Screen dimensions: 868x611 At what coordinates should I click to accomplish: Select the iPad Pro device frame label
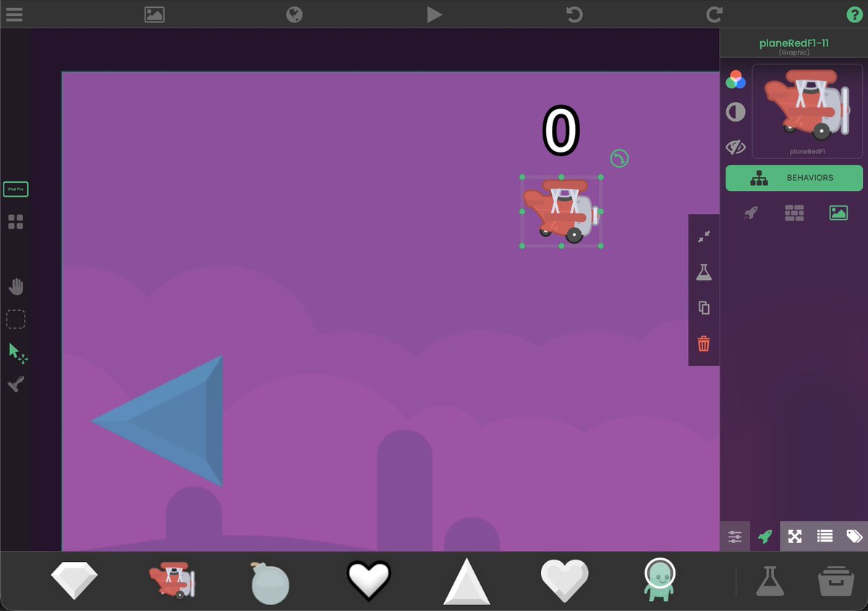point(16,189)
